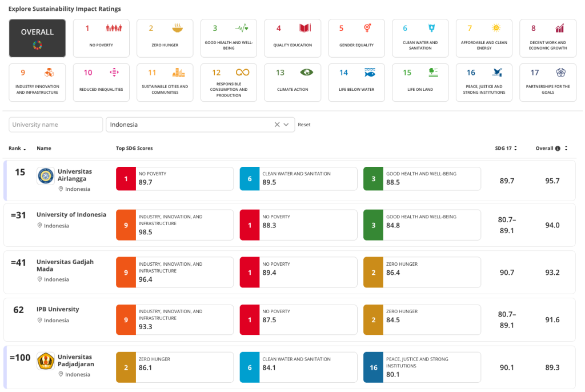Click Gadjah Mada's Industry 96.4 score card
Screen dimensions: 585x392
[175, 272]
